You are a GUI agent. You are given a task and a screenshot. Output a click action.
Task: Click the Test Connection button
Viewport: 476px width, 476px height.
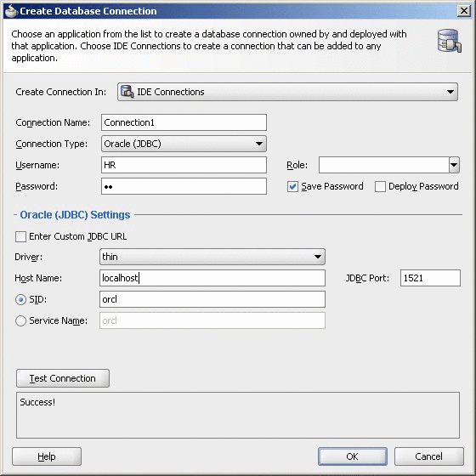(x=63, y=378)
